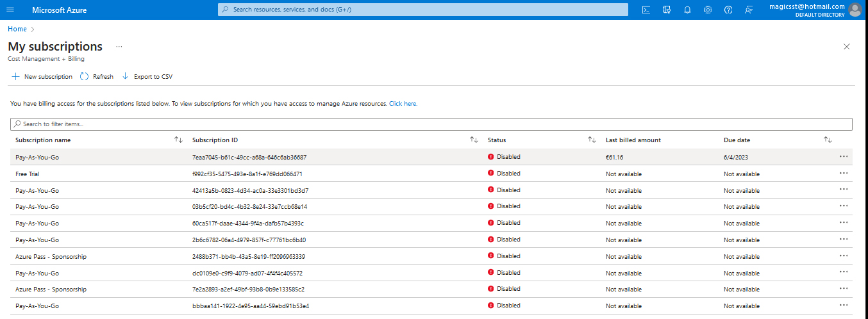868x319 pixels.
Task: Open more options for subscription 7e2a2893
Action: click(x=844, y=289)
